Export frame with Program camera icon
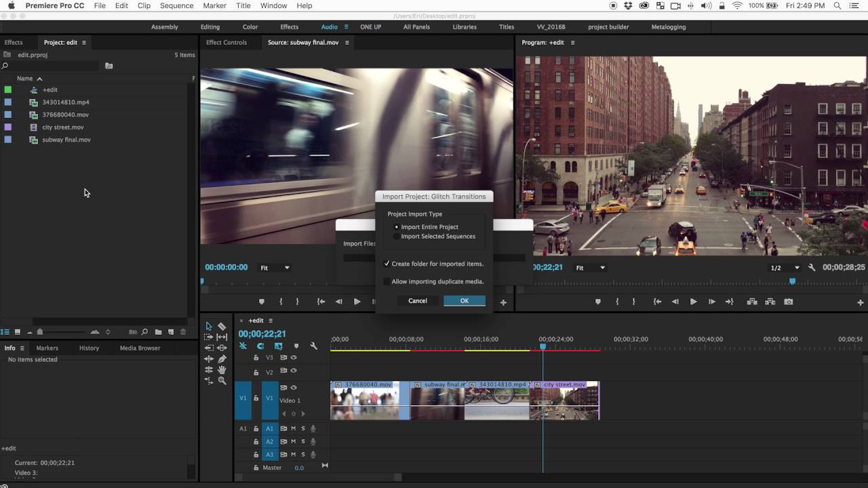 coord(789,302)
